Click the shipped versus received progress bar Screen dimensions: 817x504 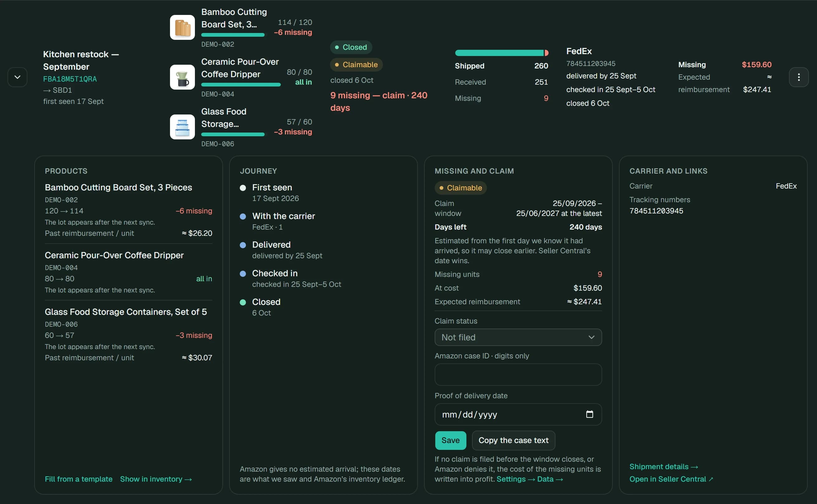(501, 53)
